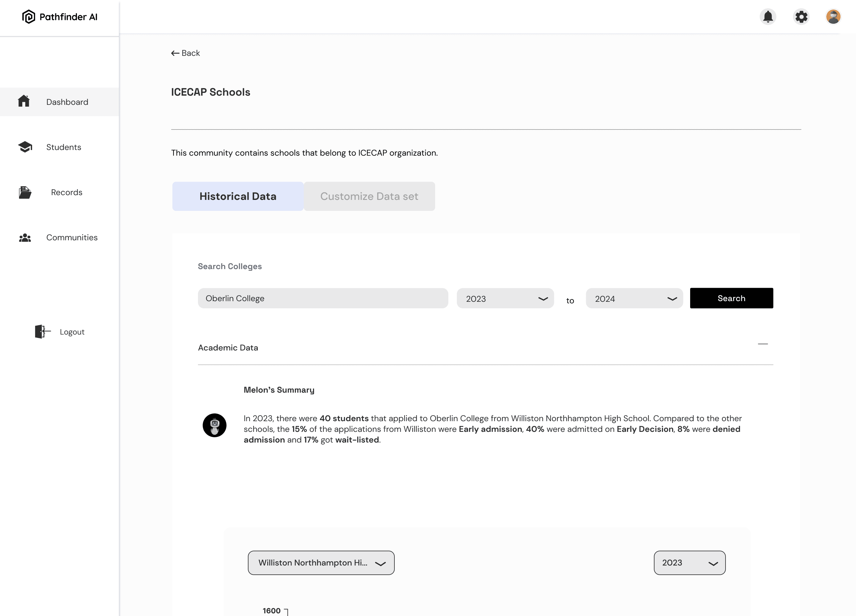Screen dimensions: 856x616
Task: Click the Logout door icon
Action: 42,331
